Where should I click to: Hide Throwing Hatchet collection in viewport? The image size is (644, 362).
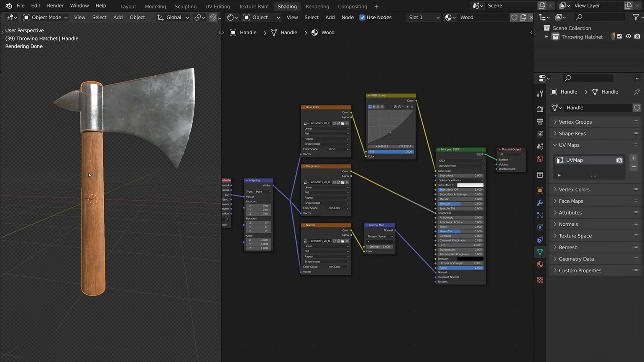(x=628, y=37)
